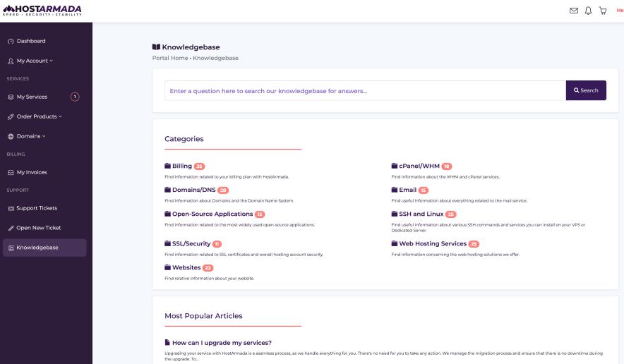Click the Web Hosting Services folder icon
Image resolution: width=624 pixels, height=364 pixels.
(x=395, y=243)
